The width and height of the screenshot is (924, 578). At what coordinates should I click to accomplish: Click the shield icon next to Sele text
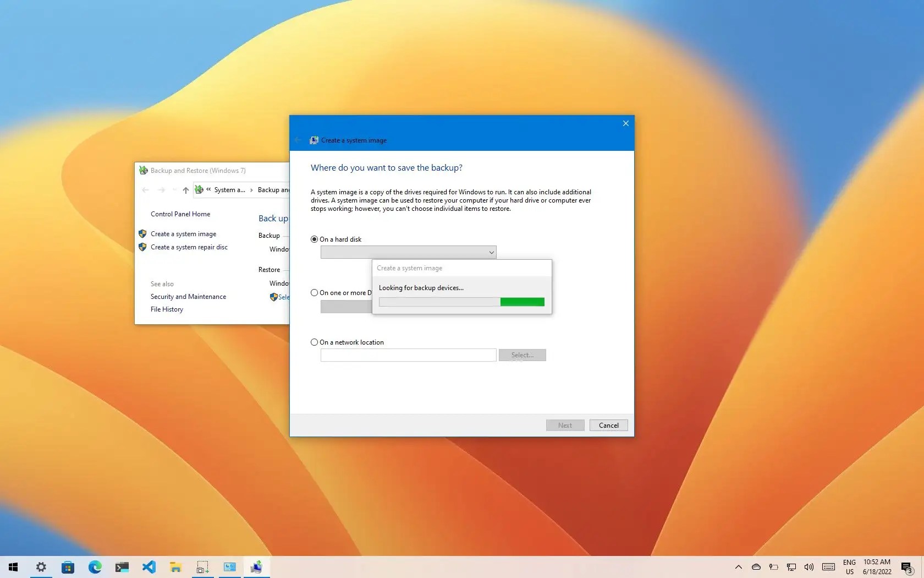click(274, 297)
